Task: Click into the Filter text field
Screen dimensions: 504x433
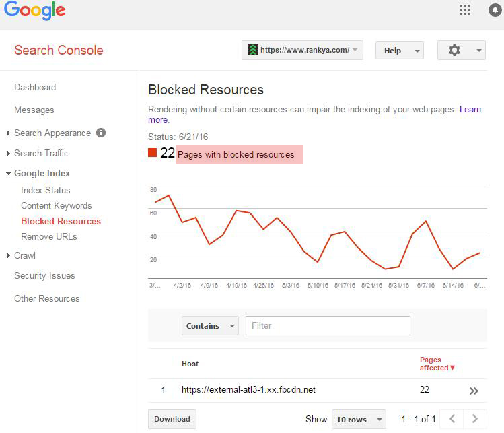Action: tap(328, 326)
